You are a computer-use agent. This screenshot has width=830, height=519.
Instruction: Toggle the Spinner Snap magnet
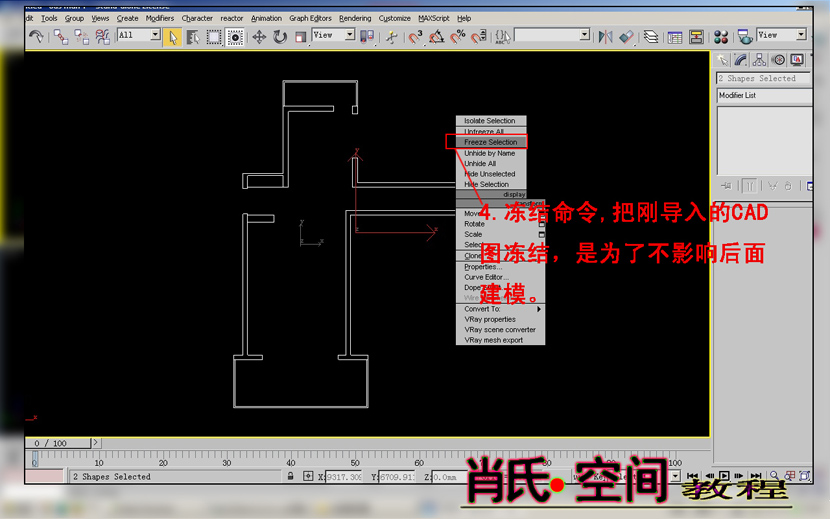tap(479, 37)
